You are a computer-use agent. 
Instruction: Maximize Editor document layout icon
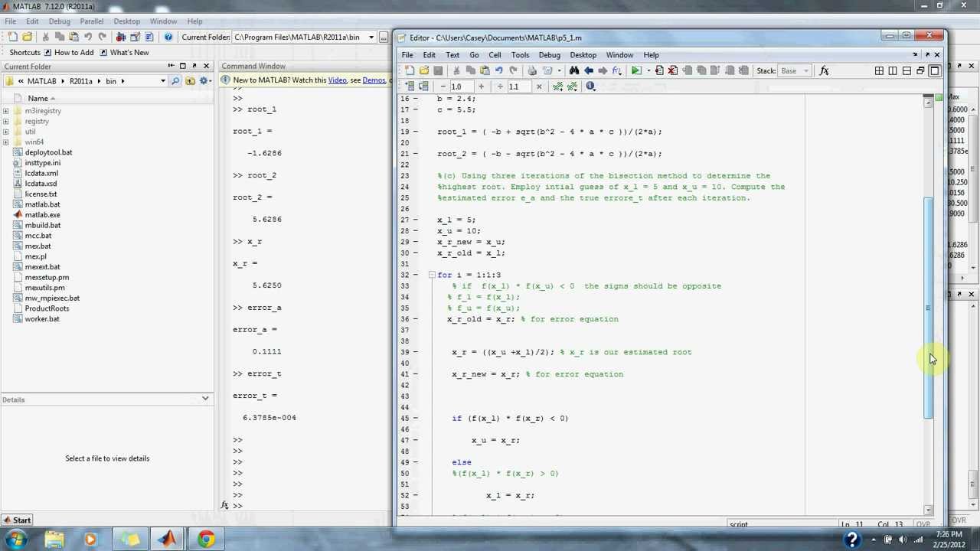point(934,70)
